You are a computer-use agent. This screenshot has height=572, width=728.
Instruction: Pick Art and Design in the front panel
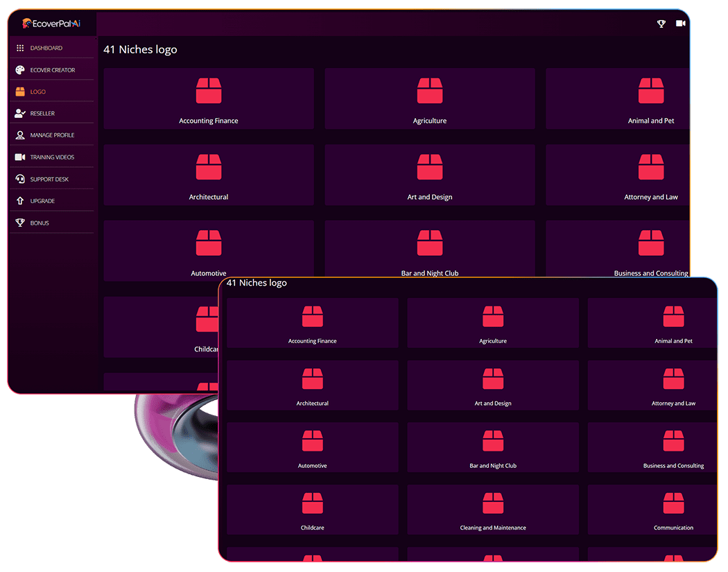click(493, 385)
